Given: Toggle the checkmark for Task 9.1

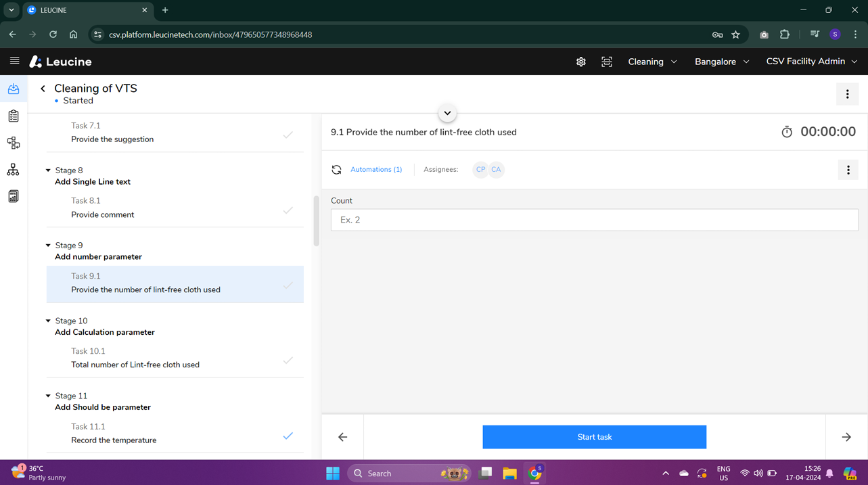Looking at the screenshot, I should coord(288,285).
